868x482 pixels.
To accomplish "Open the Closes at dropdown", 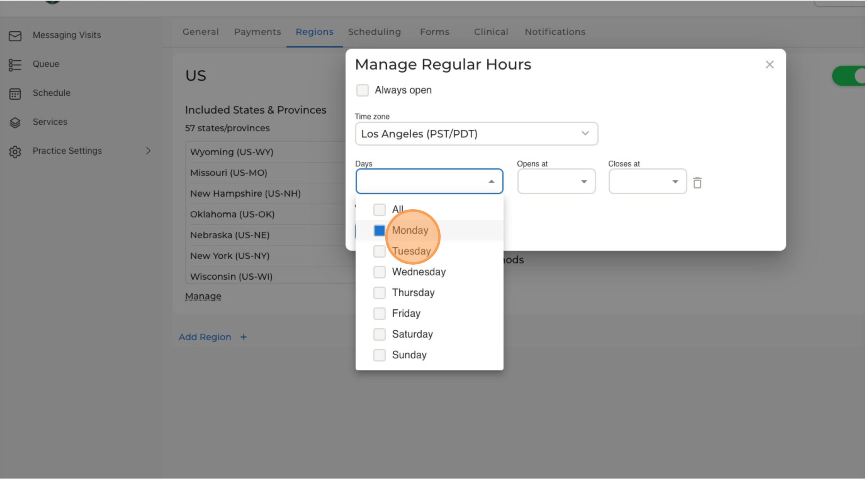I will click(x=647, y=181).
